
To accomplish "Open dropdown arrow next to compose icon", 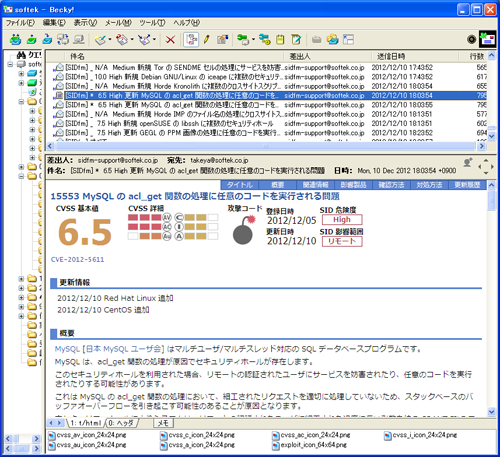I will (109, 39).
